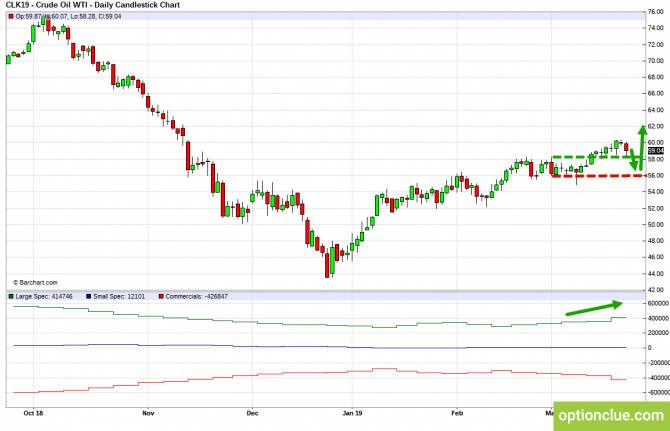Click the Jan 19 date axis label
Screen dimensions: 670x431
coord(353,413)
